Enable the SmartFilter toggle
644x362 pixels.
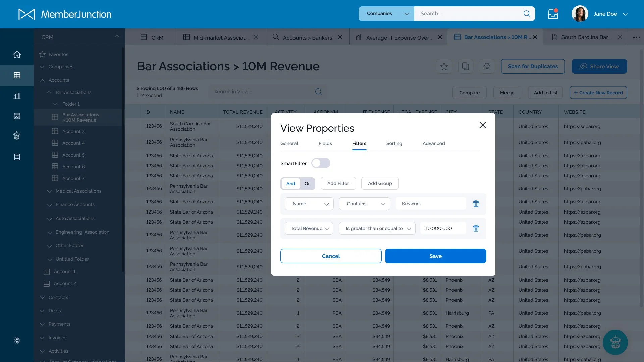pos(321,163)
